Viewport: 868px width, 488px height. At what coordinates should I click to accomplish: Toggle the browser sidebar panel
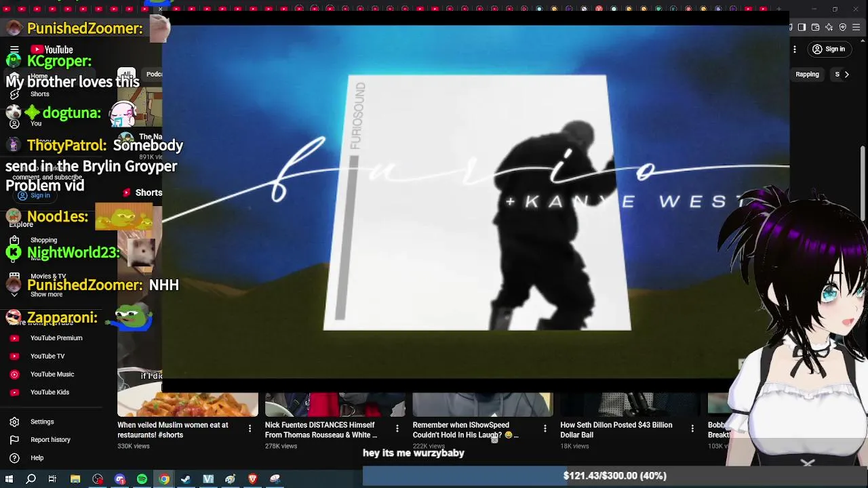pyautogui.click(x=802, y=27)
